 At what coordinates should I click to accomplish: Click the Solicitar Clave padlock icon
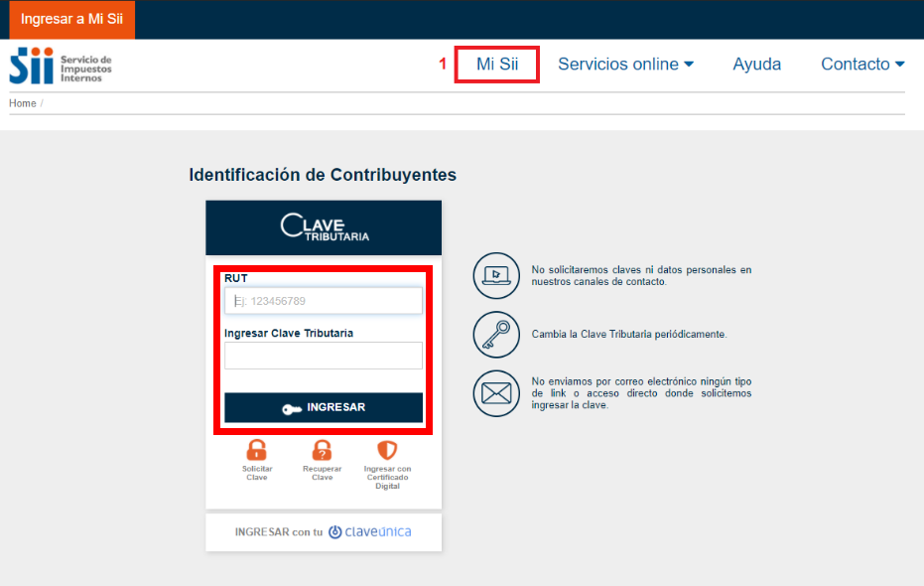256,450
